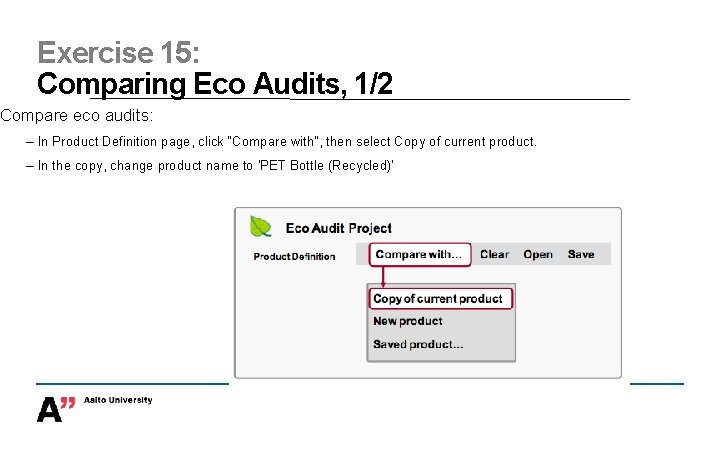Pick the 'Saved product...' menu entry

point(418,344)
